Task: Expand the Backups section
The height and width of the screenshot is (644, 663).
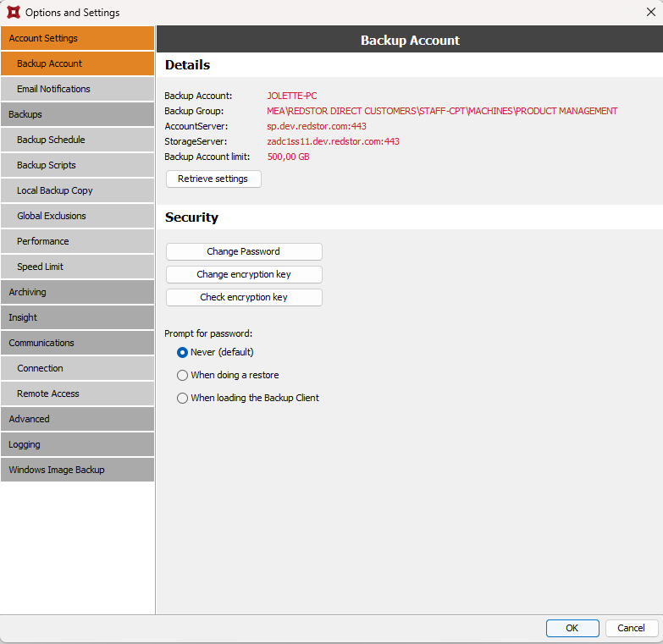Action: [x=77, y=114]
